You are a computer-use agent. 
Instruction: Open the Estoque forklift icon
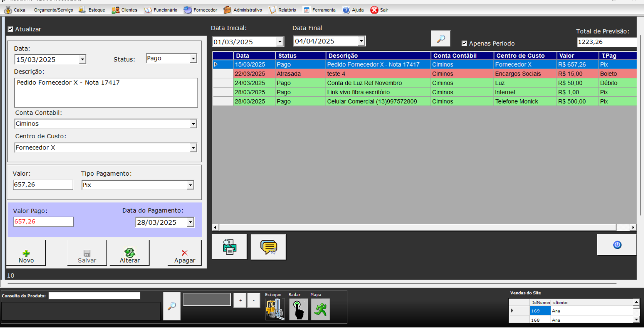[274, 309]
